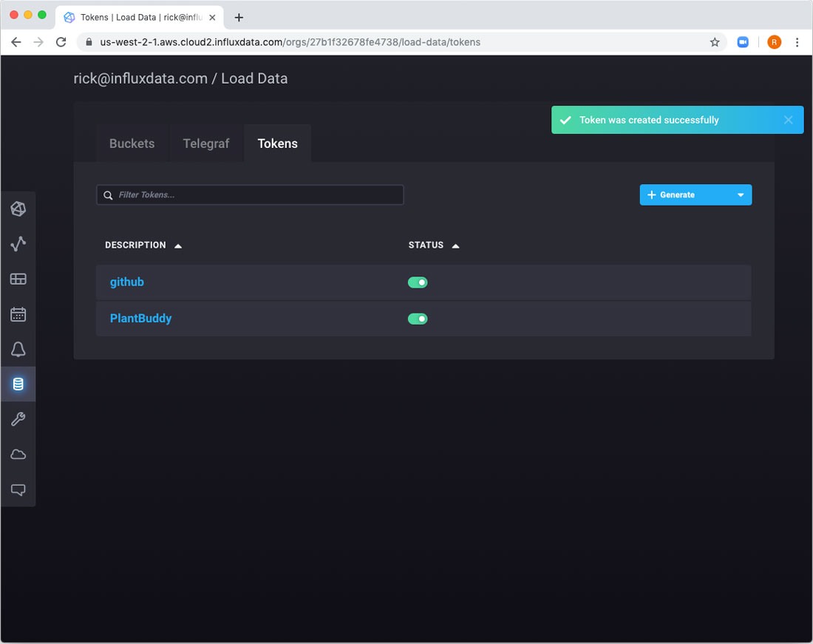Viewport: 813px width, 644px height.
Task: Disable the github token status toggle
Action: (x=418, y=282)
